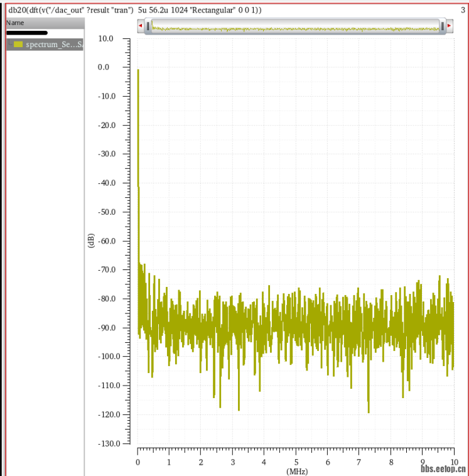Image resolution: width=469 pixels, height=476 pixels.
Task: Click the 5 tick label on X-axis
Action: click(296, 462)
